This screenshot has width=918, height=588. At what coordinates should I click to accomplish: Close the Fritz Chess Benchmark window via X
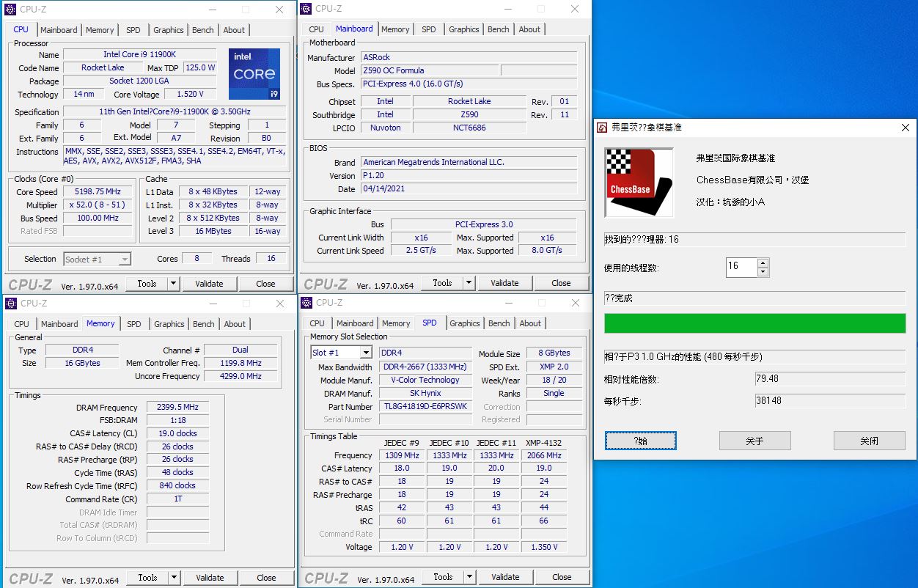pyautogui.click(x=905, y=128)
